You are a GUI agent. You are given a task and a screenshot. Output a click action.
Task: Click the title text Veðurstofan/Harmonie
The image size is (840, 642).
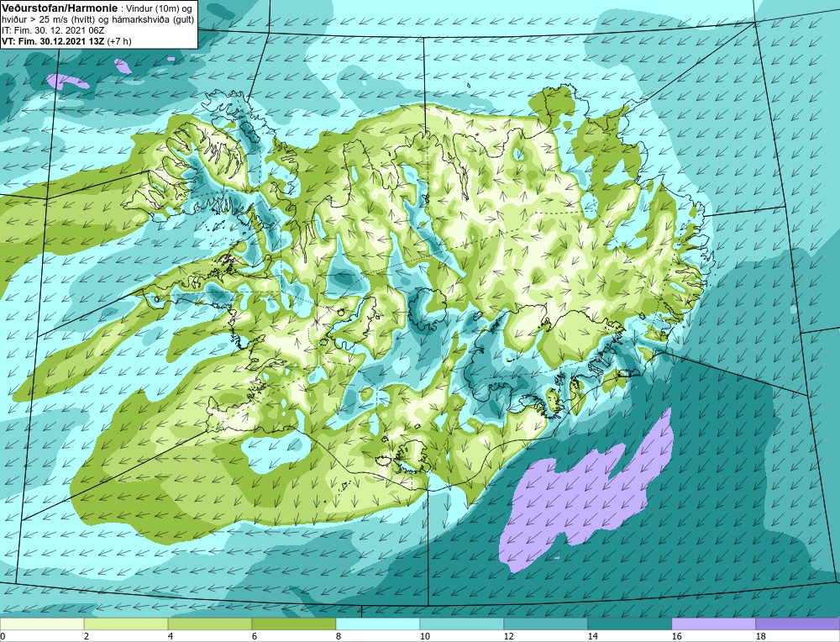pos(58,8)
